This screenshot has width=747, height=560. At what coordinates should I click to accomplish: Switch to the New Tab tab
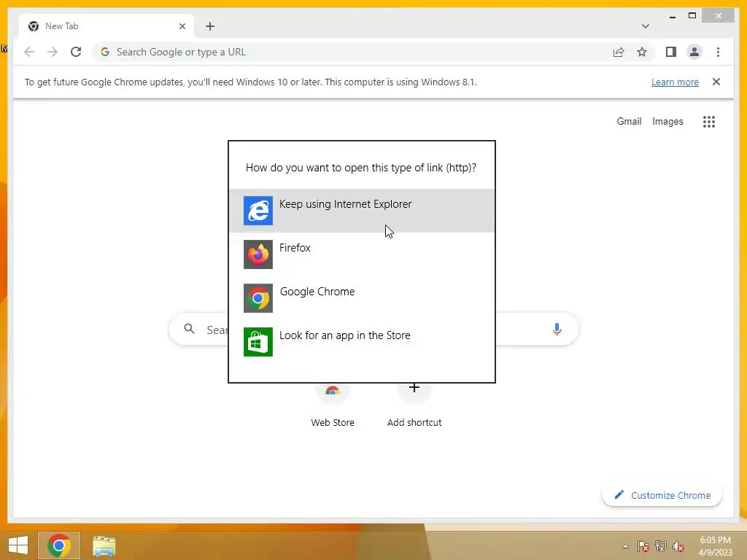[x=106, y=26]
